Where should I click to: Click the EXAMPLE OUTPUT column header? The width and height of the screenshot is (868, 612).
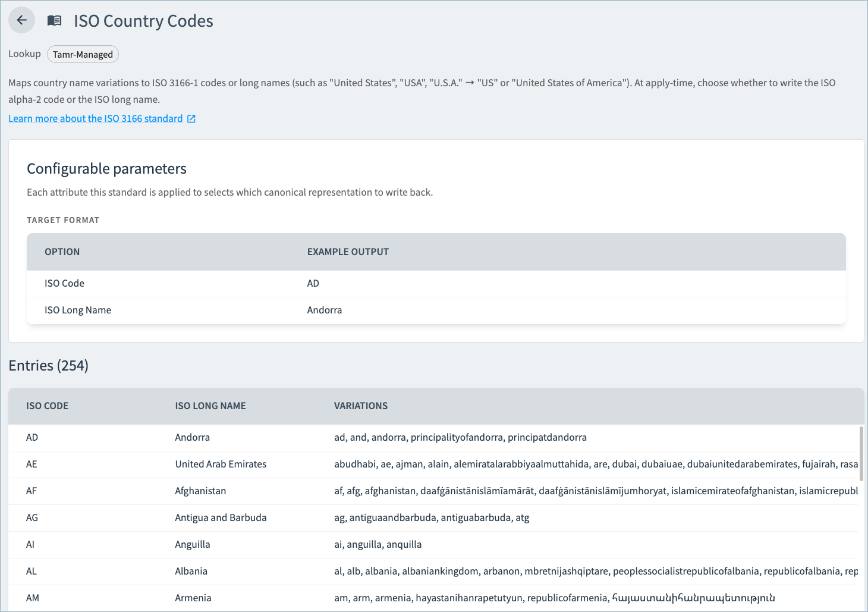[x=348, y=252]
